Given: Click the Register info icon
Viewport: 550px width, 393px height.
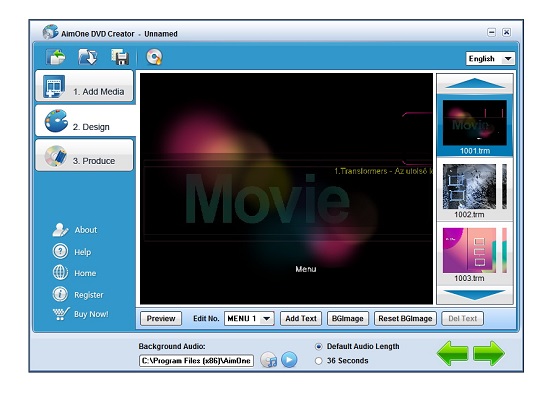Looking at the screenshot, I should coord(60,294).
